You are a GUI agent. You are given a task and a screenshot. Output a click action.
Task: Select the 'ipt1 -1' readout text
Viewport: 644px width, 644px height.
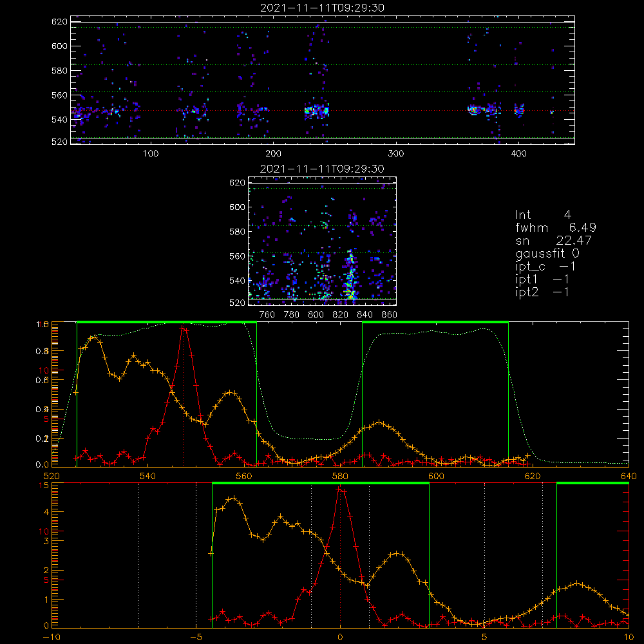(x=542, y=279)
